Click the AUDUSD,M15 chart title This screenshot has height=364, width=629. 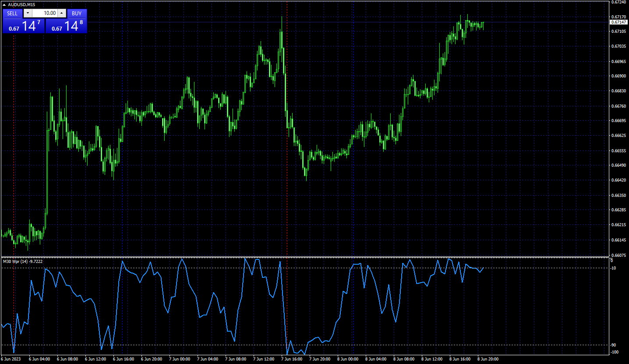[x=21, y=4]
